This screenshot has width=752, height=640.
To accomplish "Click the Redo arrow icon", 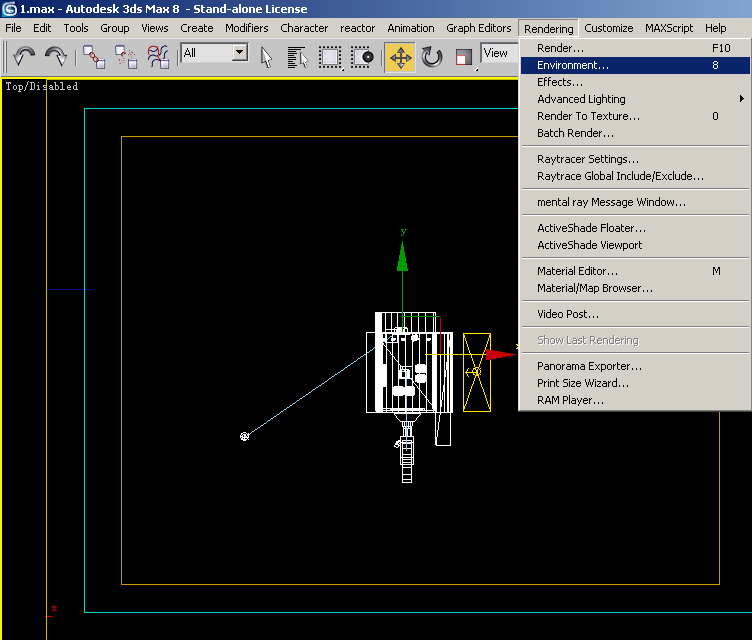I will coord(56,56).
